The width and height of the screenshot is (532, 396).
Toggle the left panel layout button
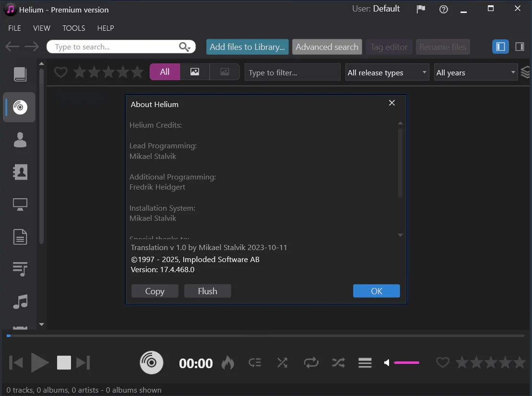point(500,47)
